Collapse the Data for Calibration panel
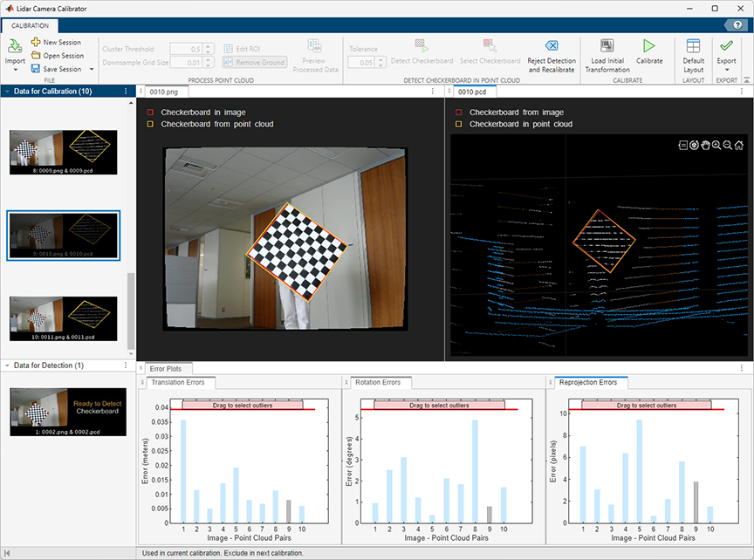The height and width of the screenshot is (560, 754). pos(8,91)
